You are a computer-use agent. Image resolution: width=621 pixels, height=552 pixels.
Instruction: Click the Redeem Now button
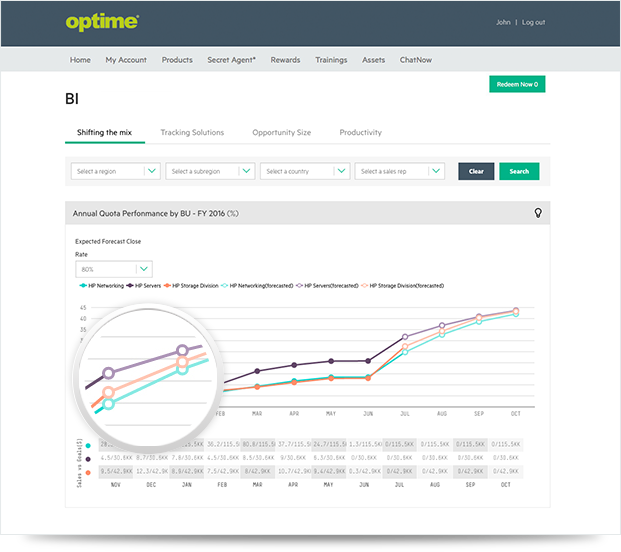pyautogui.click(x=517, y=85)
